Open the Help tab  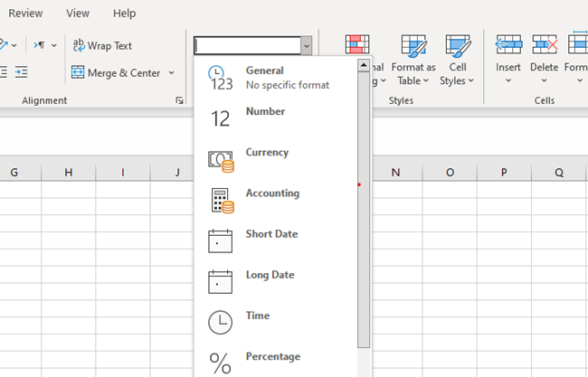point(125,14)
